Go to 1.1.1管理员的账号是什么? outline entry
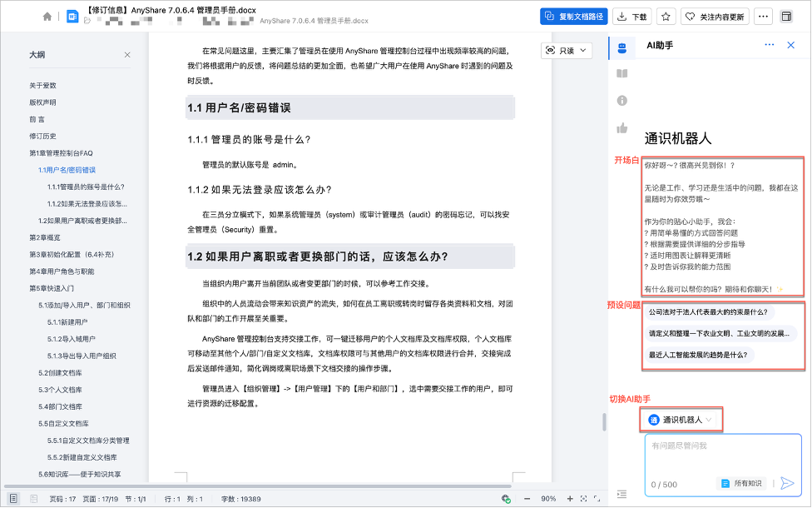Image resolution: width=812 pixels, height=508 pixels. [x=86, y=187]
